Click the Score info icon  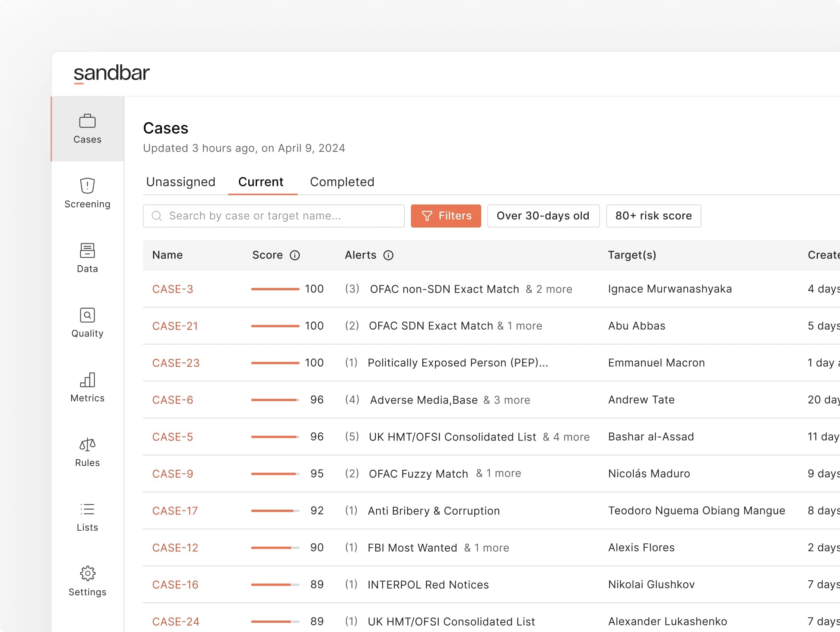pos(295,255)
